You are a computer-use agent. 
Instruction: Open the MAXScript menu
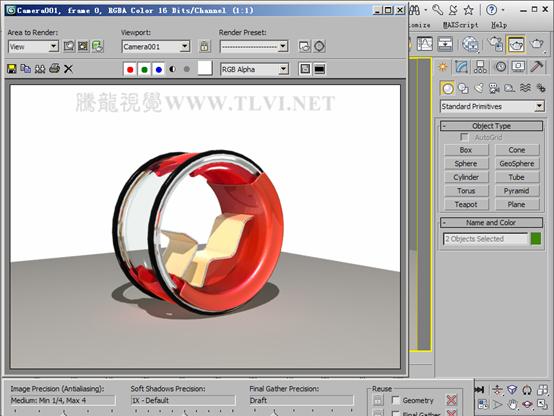(460, 25)
